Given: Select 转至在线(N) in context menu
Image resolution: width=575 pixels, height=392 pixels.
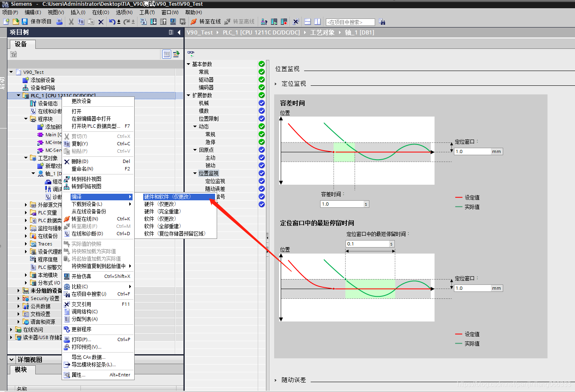Looking at the screenshot, I should [98, 219].
